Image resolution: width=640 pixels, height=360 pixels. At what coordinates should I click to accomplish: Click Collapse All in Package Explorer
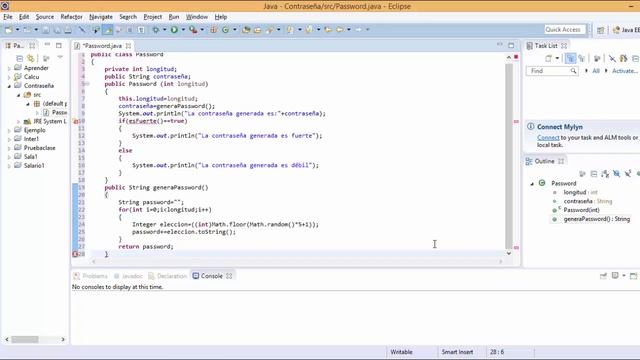click(20, 58)
